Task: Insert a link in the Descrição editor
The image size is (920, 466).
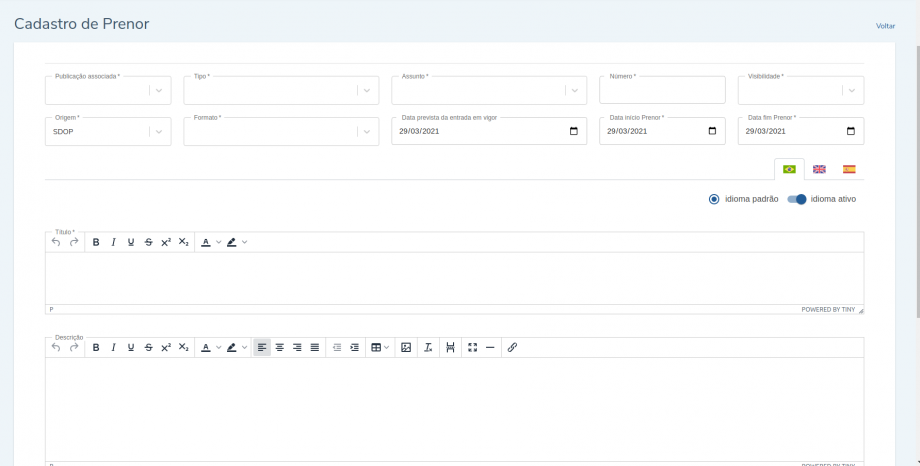Action: click(x=512, y=347)
